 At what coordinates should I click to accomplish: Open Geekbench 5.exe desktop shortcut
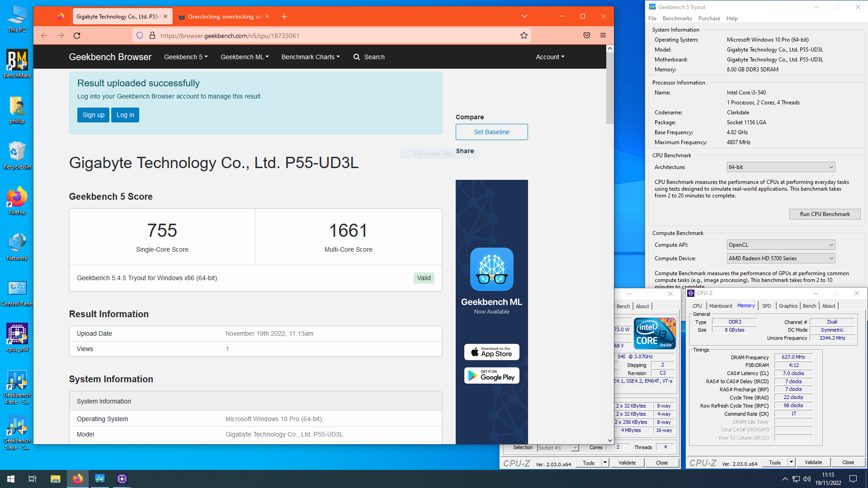coord(17,433)
